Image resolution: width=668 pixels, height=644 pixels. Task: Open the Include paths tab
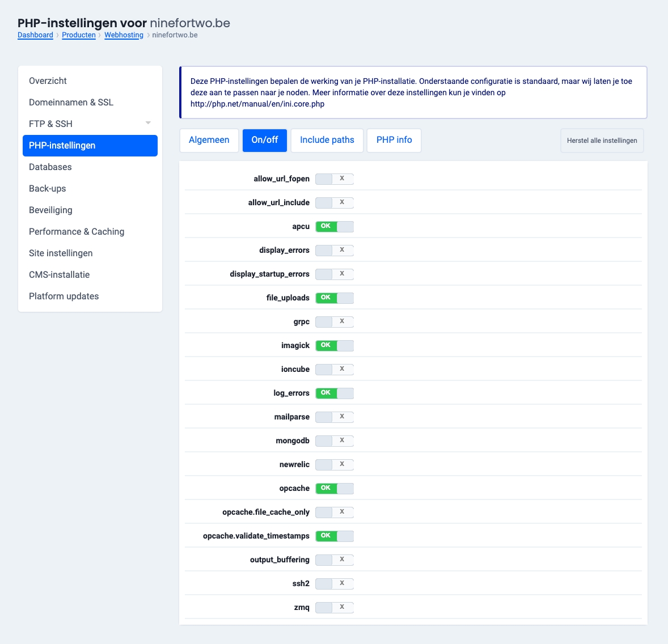327,141
